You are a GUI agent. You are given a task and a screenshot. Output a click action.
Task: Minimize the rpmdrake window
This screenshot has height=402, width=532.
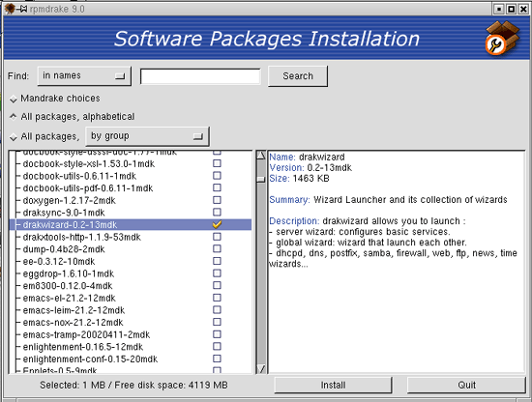(499, 9)
